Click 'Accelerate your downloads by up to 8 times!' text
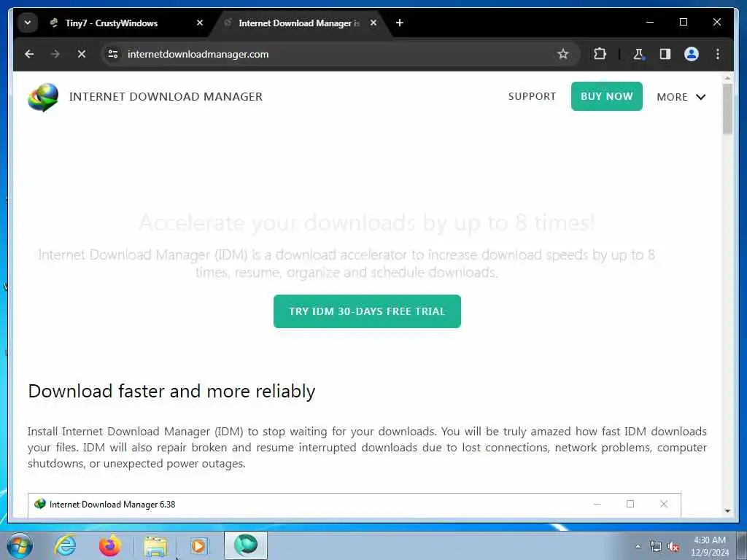Screen dimensions: 747x560 tap(367, 222)
